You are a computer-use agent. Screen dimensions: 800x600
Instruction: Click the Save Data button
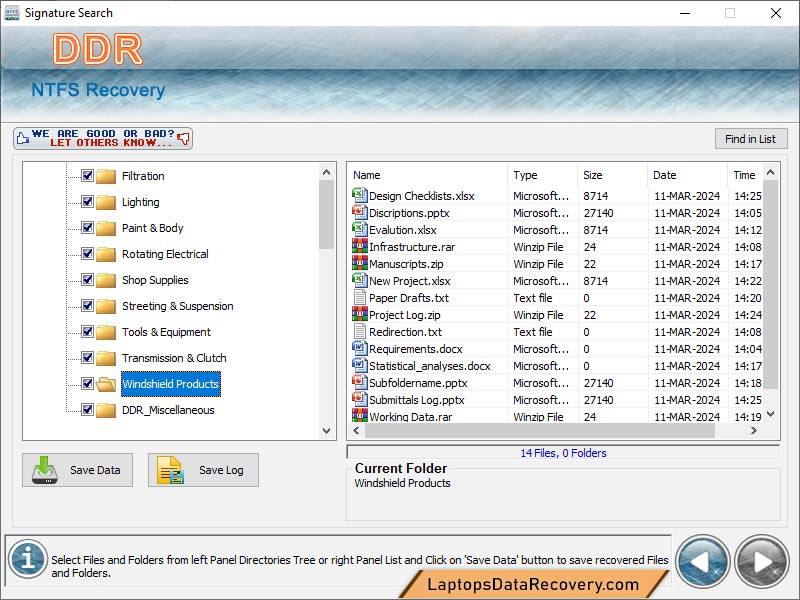pyautogui.click(x=77, y=470)
